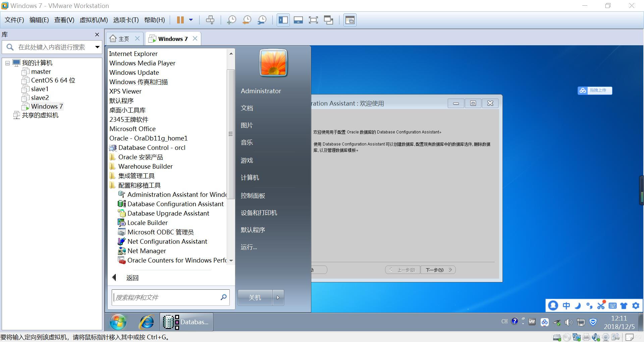Open the 查看(V) menu
The image size is (644, 342).
(64, 20)
